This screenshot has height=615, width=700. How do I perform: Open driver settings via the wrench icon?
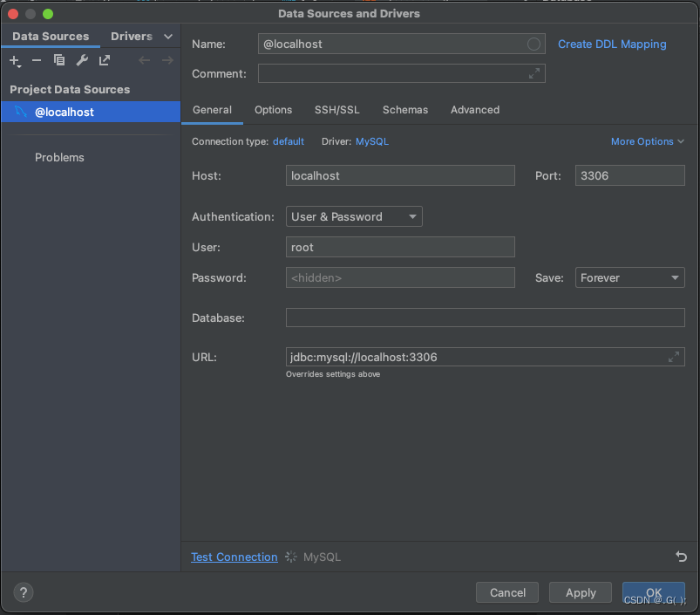[82, 60]
